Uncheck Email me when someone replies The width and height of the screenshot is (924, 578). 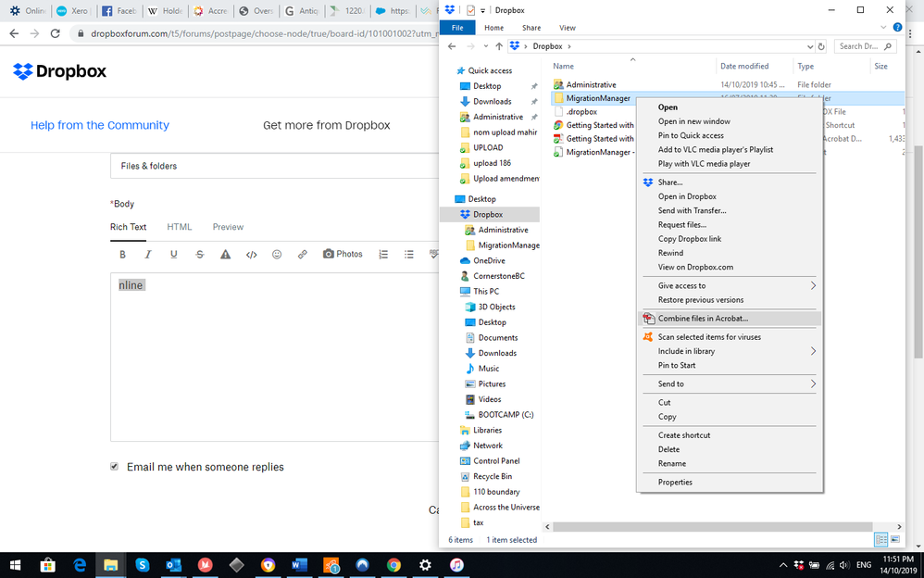click(115, 467)
